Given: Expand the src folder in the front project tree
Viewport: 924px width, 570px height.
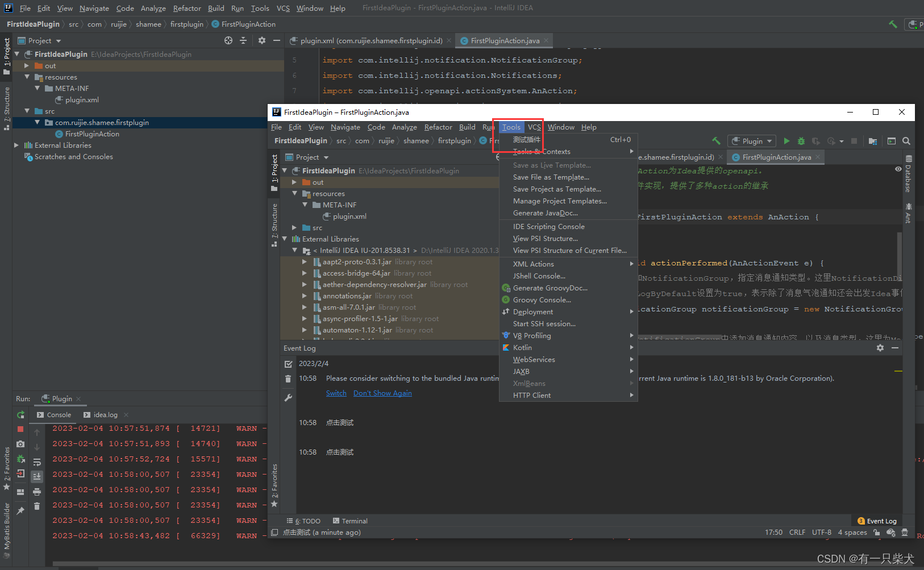Looking at the screenshot, I should [x=294, y=227].
